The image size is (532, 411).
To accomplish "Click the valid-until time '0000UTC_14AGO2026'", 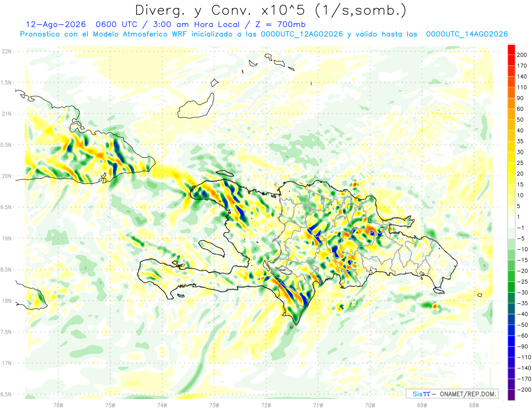I will click(x=467, y=34).
